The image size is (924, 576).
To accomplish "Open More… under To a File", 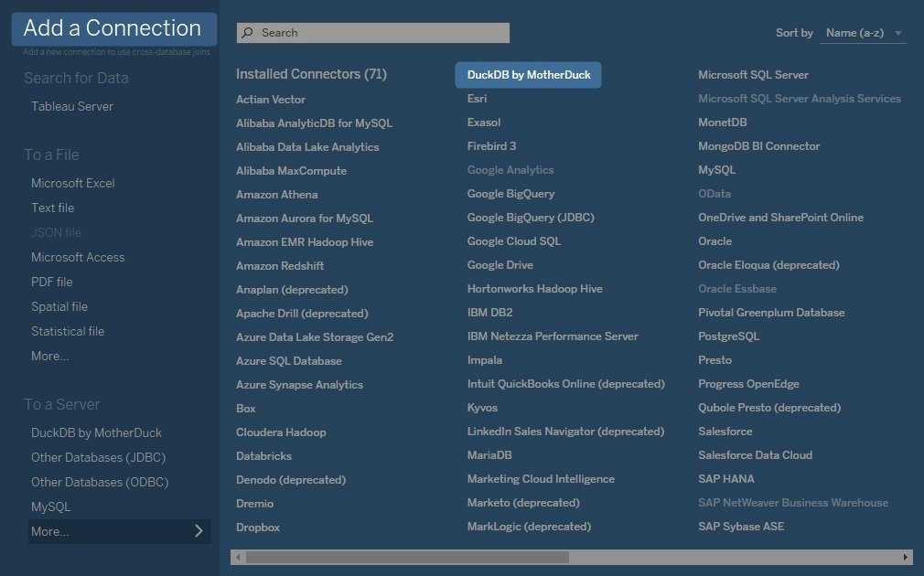I will tap(49, 357).
